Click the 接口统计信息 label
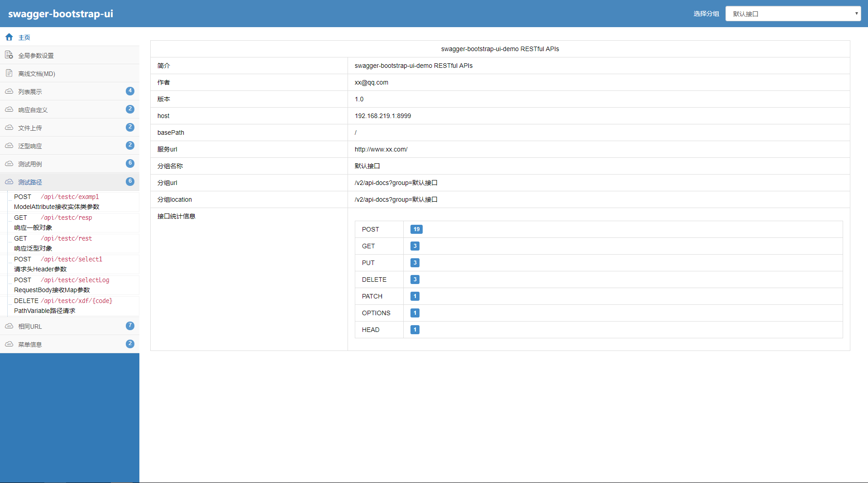868x483 pixels. pyautogui.click(x=176, y=216)
